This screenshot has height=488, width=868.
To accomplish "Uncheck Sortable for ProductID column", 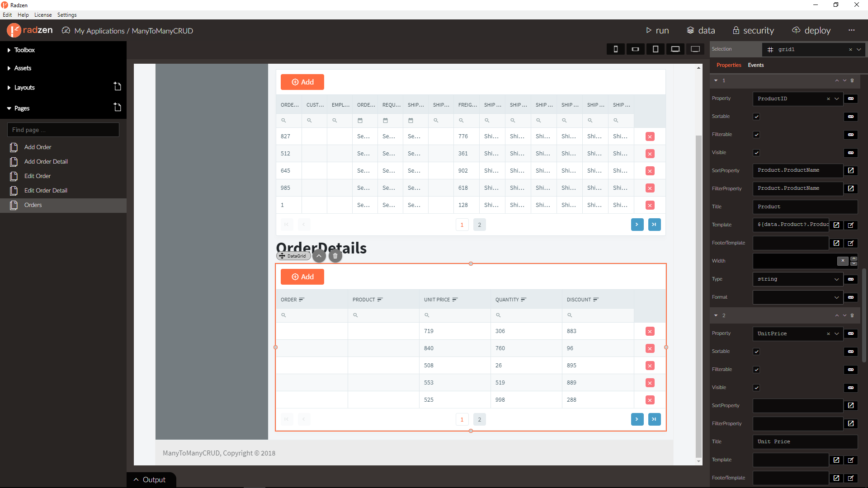I will [x=756, y=117].
